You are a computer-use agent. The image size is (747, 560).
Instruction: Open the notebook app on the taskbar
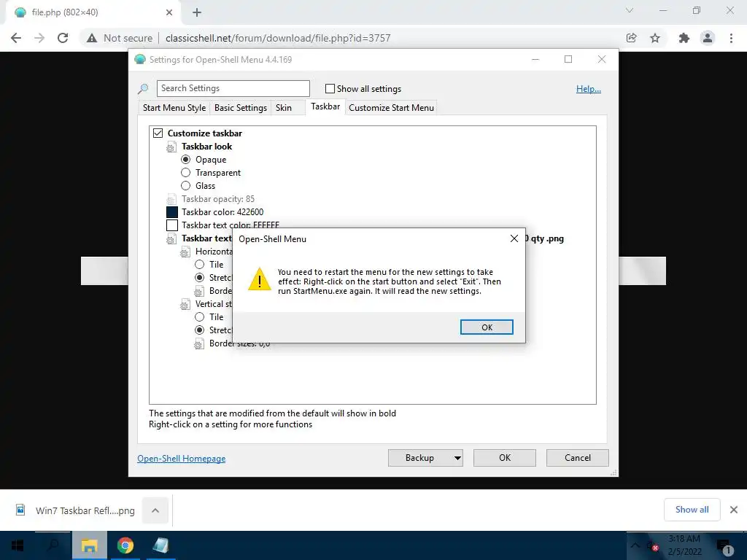click(x=160, y=545)
